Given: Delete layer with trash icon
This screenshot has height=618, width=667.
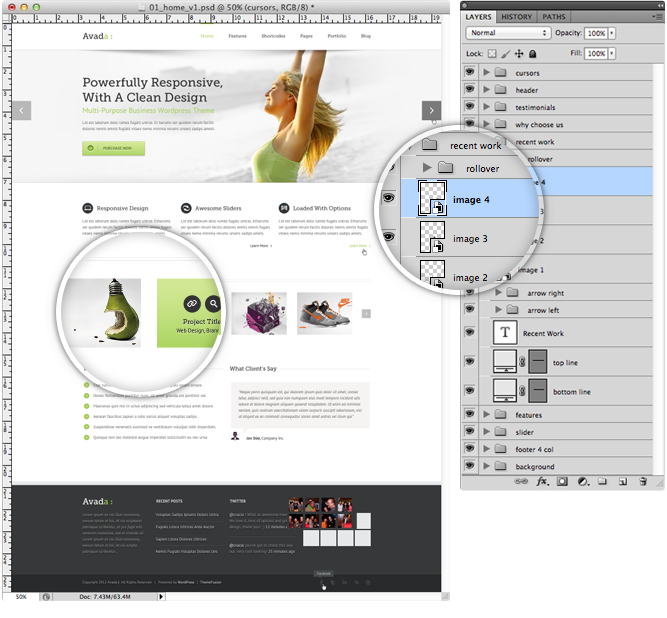Looking at the screenshot, I should (642, 482).
